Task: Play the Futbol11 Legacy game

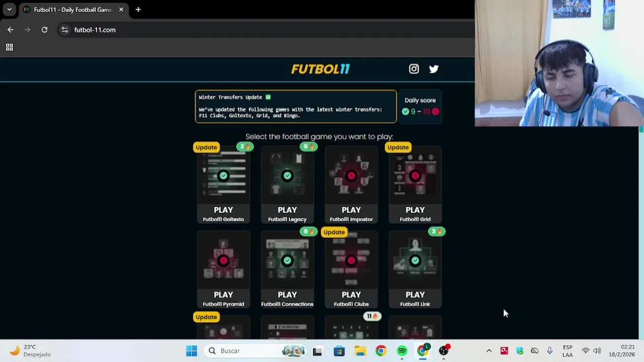Action: pyautogui.click(x=287, y=210)
